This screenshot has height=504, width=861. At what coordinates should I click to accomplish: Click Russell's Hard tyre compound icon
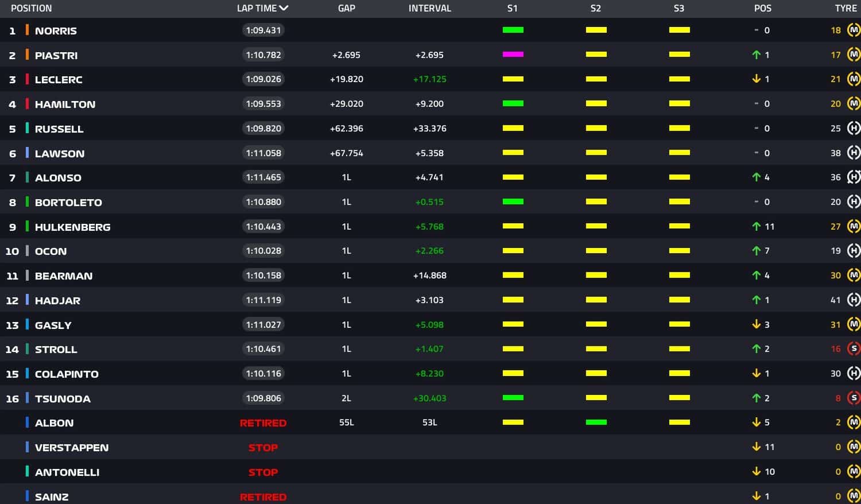point(855,128)
